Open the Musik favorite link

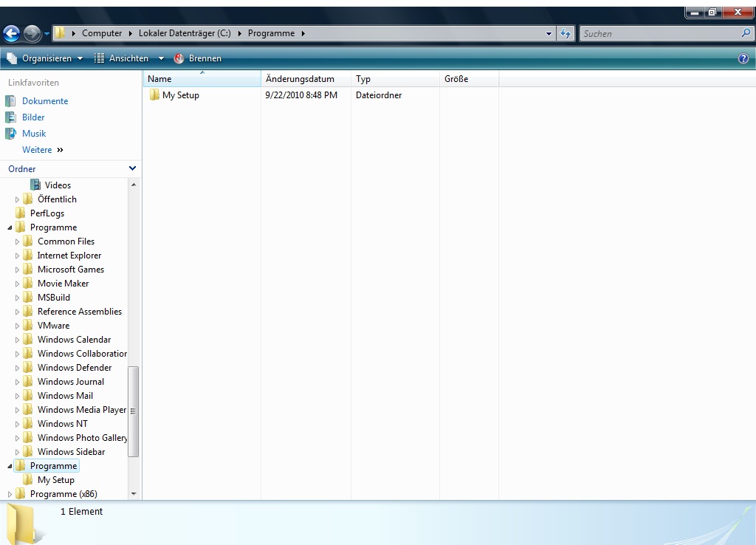(34, 134)
